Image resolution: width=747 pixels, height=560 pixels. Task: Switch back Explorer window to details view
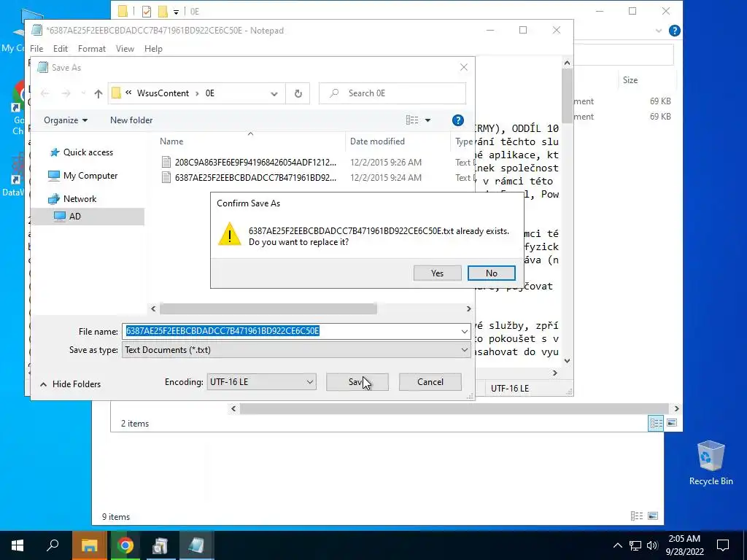pyautogui.click(x=637, y=516)
